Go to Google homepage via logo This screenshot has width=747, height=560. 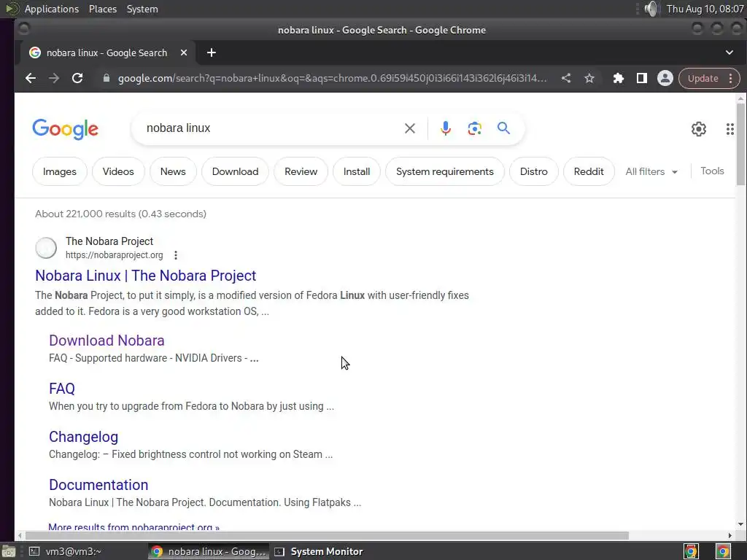tap(65, 129)
